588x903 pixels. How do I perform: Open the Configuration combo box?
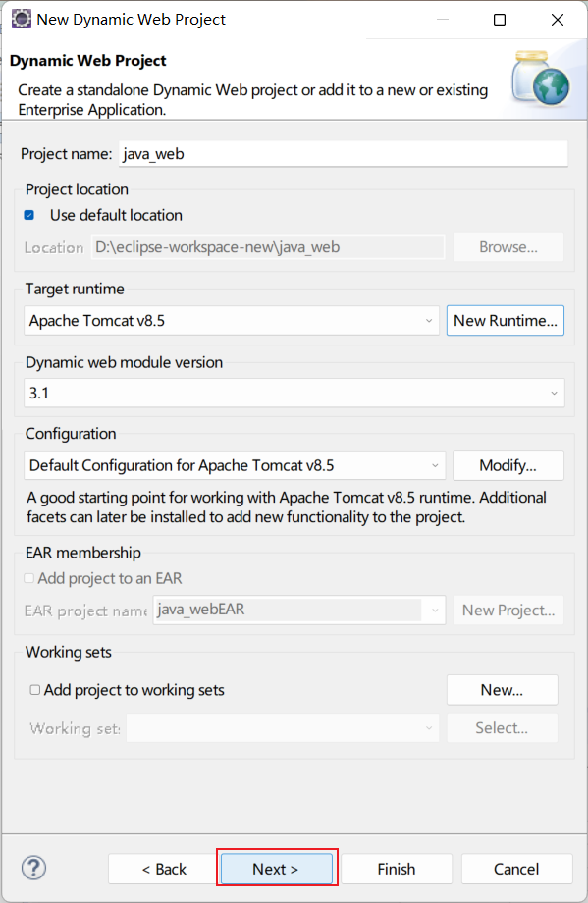235,465
